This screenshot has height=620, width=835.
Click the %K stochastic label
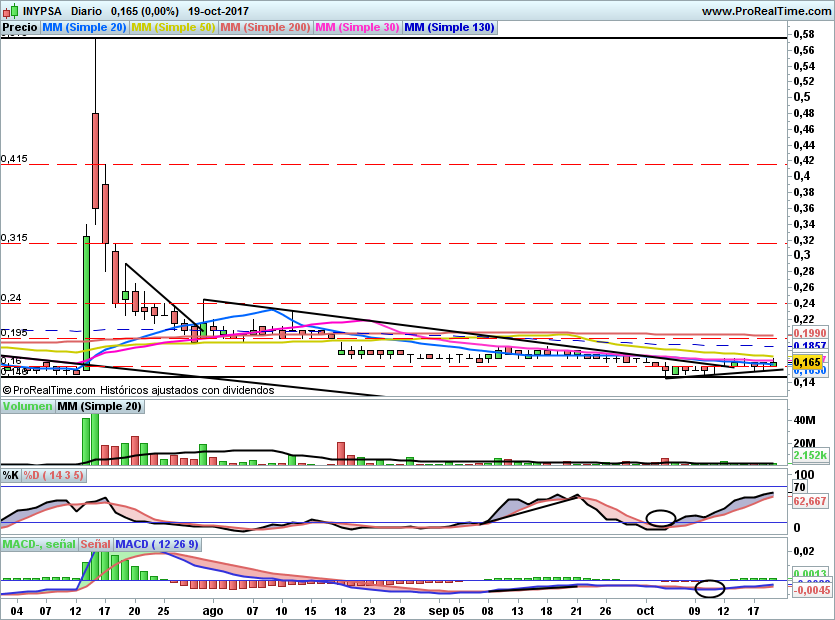[11, 475]
